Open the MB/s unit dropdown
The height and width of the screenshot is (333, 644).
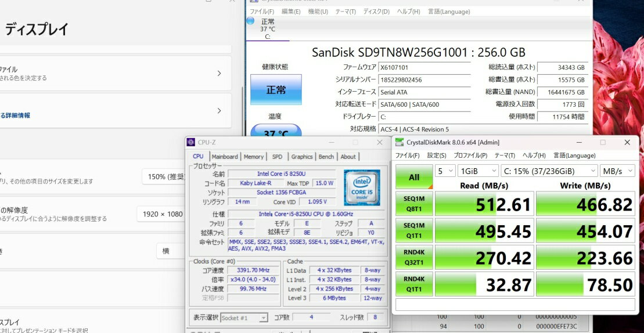point(617,171)
